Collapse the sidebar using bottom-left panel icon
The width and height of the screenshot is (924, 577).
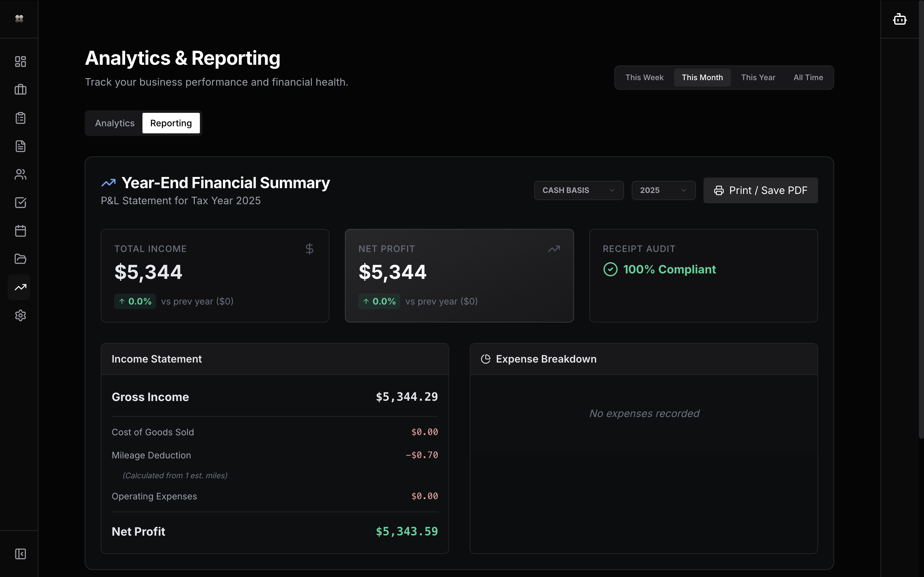point(20,554)
